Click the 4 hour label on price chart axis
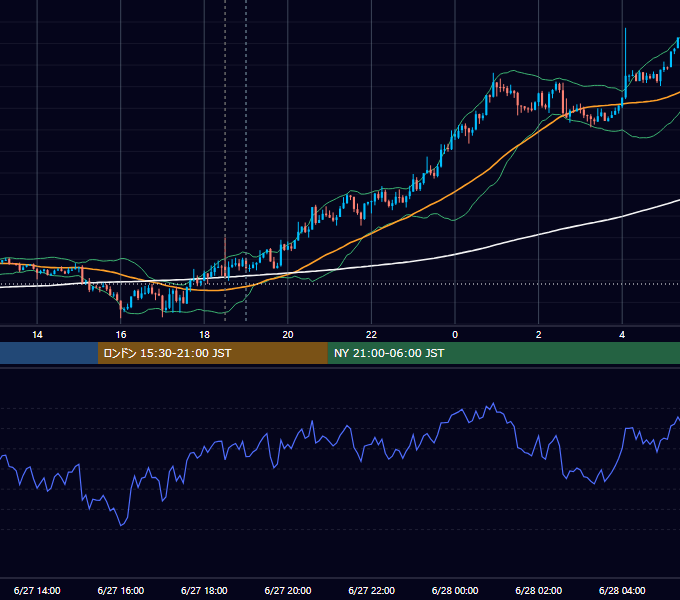This screenshot has height=600, width=680. point(622,335)
